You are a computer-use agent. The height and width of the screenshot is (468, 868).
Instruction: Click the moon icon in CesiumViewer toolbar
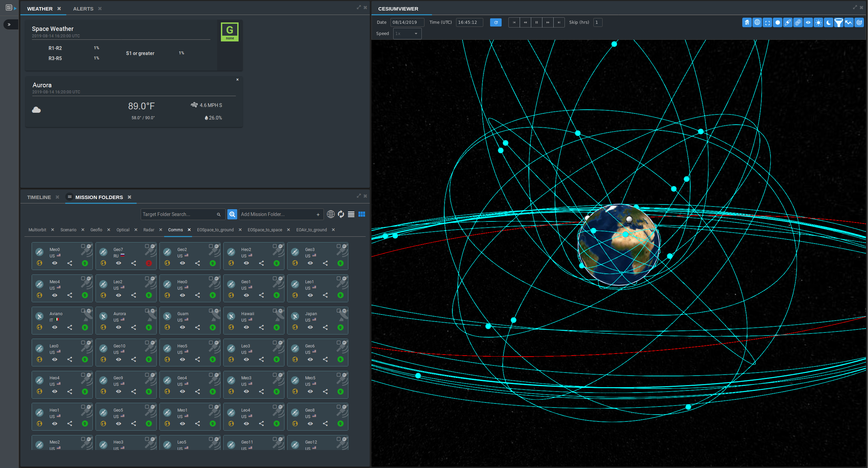828,23
